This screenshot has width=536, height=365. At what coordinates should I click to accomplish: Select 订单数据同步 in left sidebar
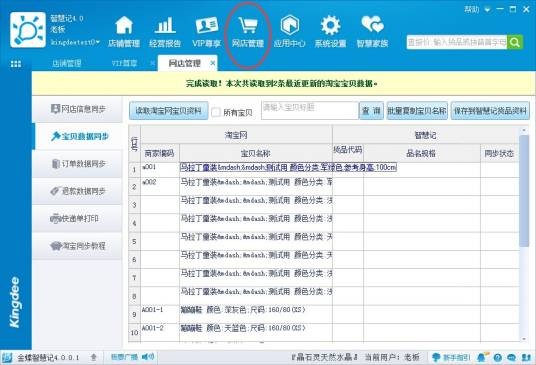coord(78,164)
